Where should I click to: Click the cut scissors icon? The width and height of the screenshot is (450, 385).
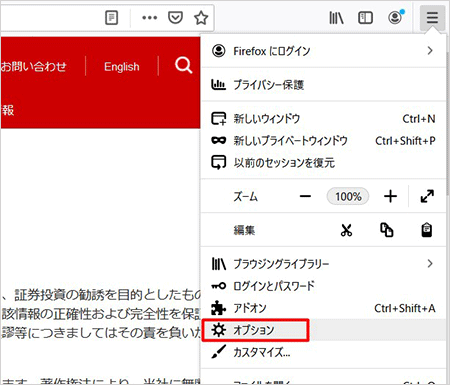[346, 230]
